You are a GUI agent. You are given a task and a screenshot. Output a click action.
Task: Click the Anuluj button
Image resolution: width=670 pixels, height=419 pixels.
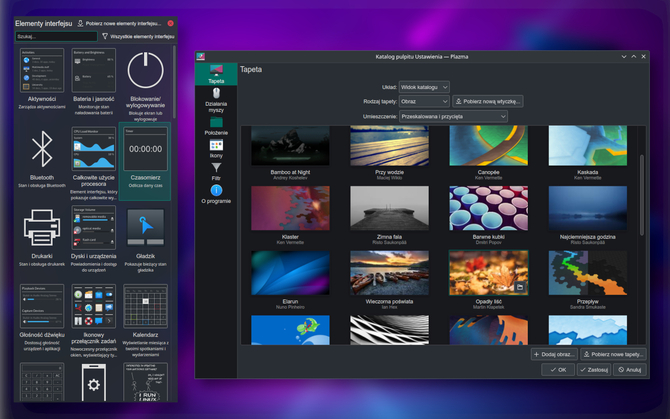[x=630, y=369]
